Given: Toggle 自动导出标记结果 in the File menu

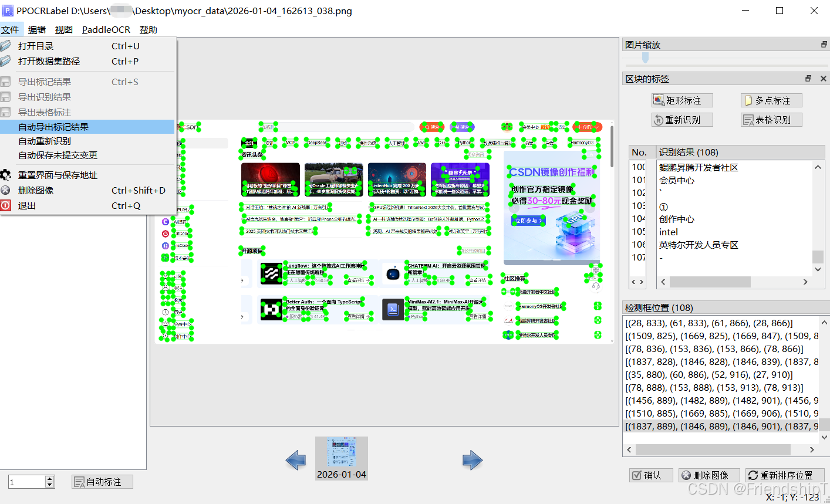Looking at the screenshot, I should coord(88,127).
